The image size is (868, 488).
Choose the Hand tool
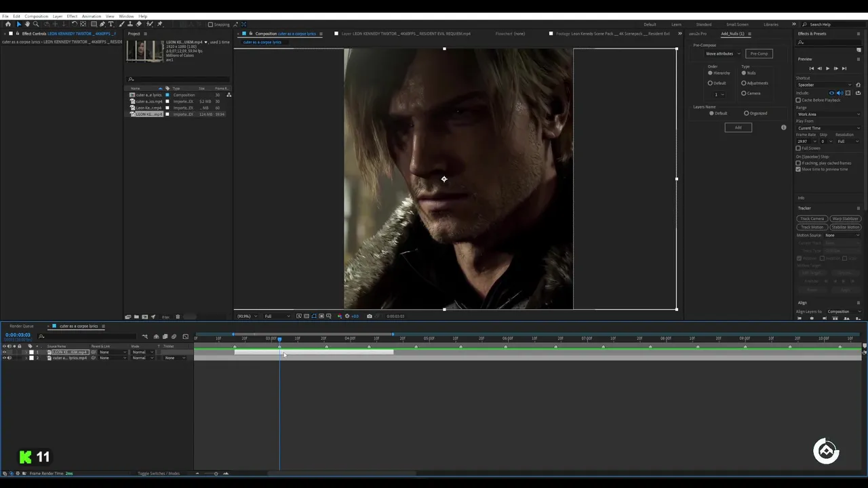[x=27, y=24]
